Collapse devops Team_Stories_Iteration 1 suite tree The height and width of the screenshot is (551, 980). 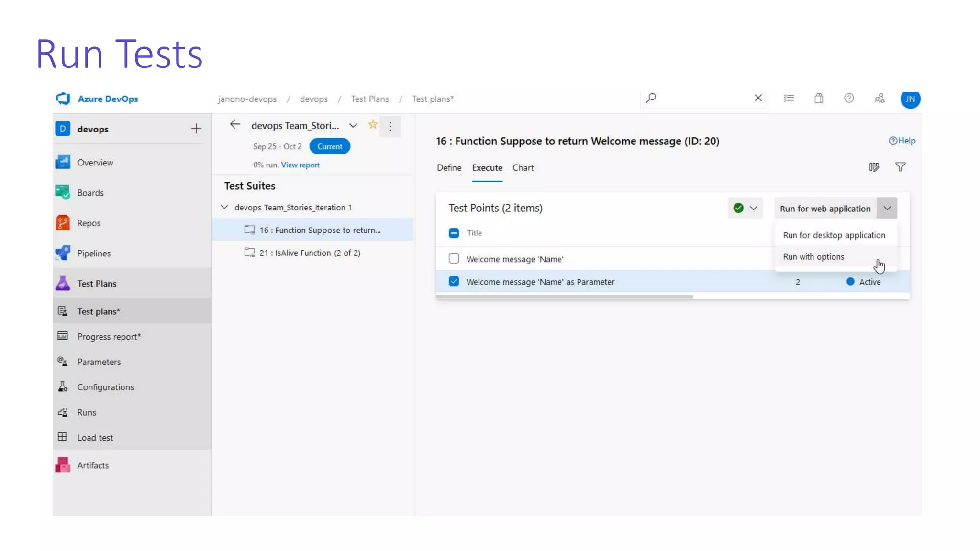pyautogui.click(x=224, y=207)
